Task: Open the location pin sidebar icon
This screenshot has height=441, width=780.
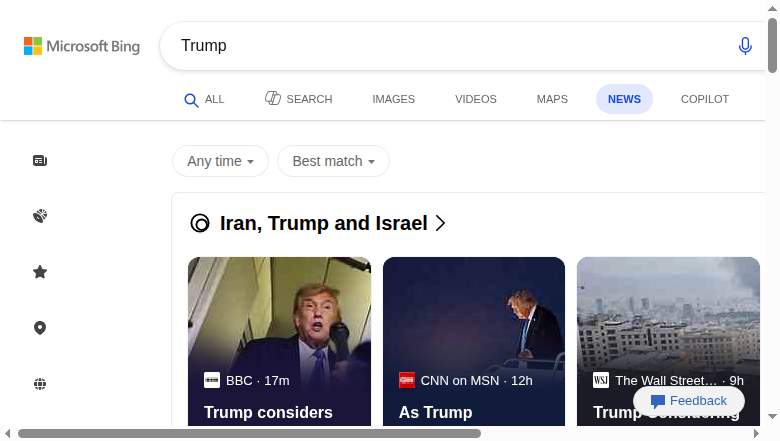Action: [40, 328]
